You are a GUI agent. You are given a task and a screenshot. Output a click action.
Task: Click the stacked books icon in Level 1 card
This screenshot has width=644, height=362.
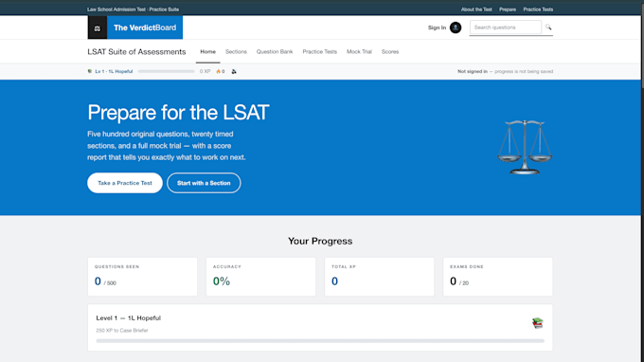coord(538,323)
